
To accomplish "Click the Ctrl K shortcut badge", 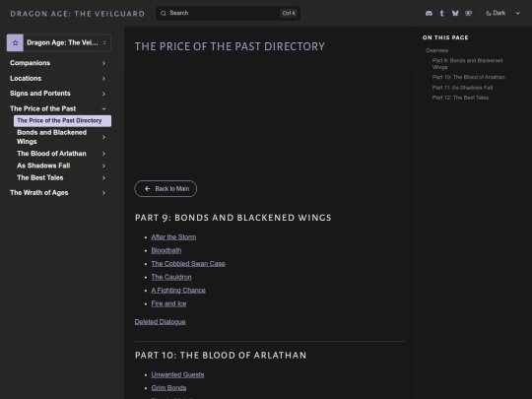I will [x=289, y=13].
